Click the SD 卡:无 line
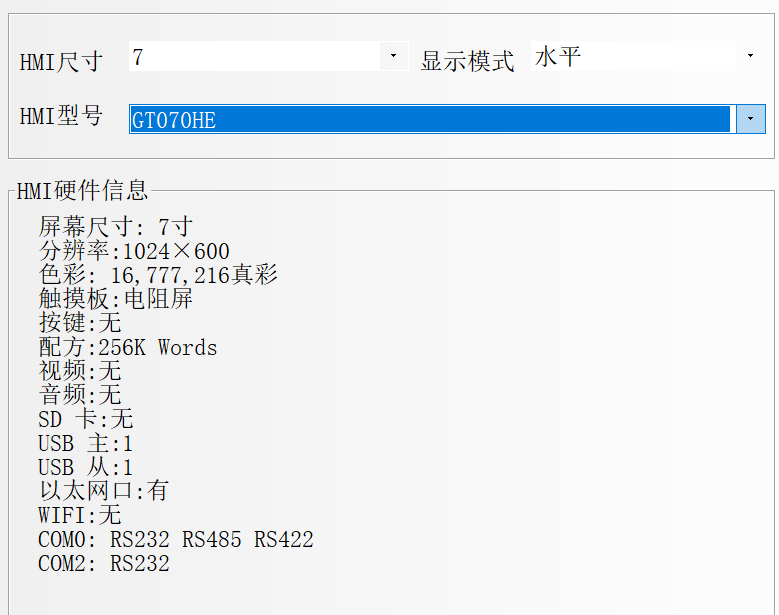This screenshot has width=779, height=615. (x=85, y=419)
